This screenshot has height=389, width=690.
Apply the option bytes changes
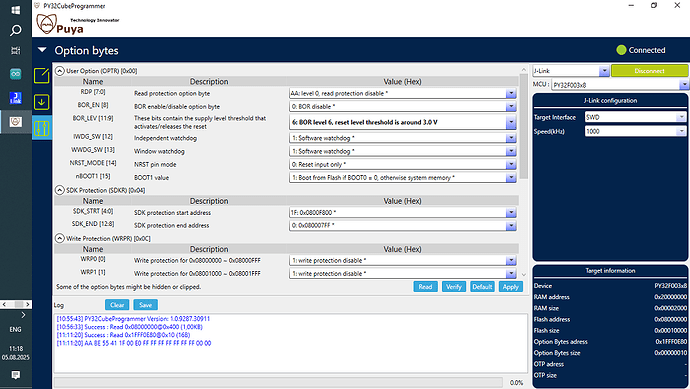(510, 287)
